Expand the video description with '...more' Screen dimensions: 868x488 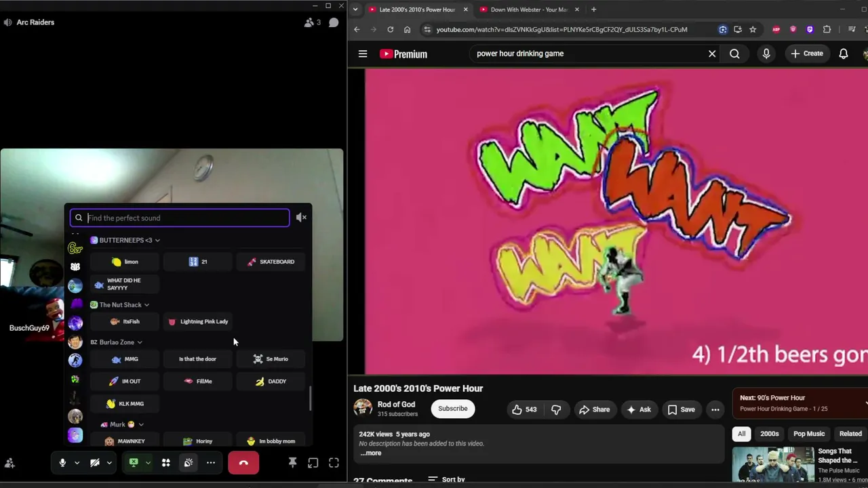(x=371, y=453)
